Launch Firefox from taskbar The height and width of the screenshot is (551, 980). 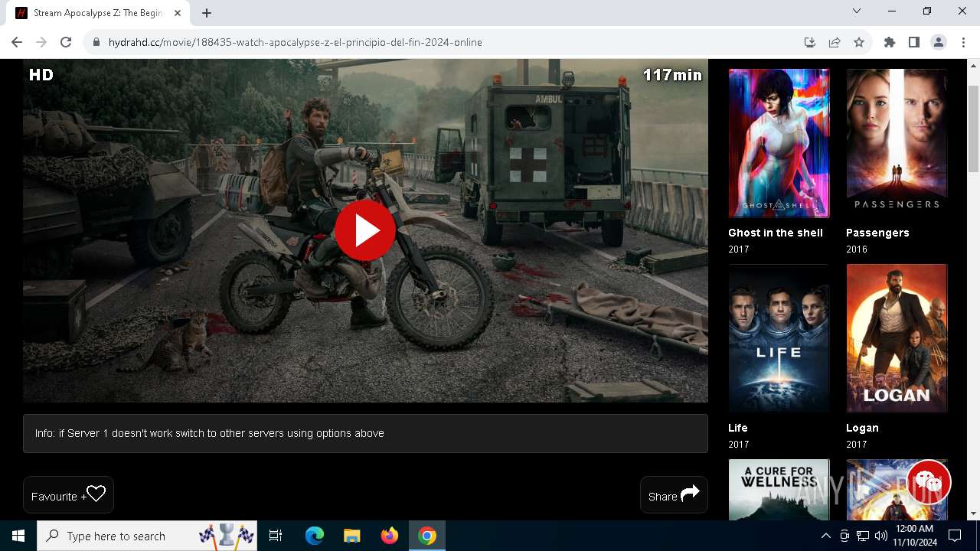pos(390,536)
